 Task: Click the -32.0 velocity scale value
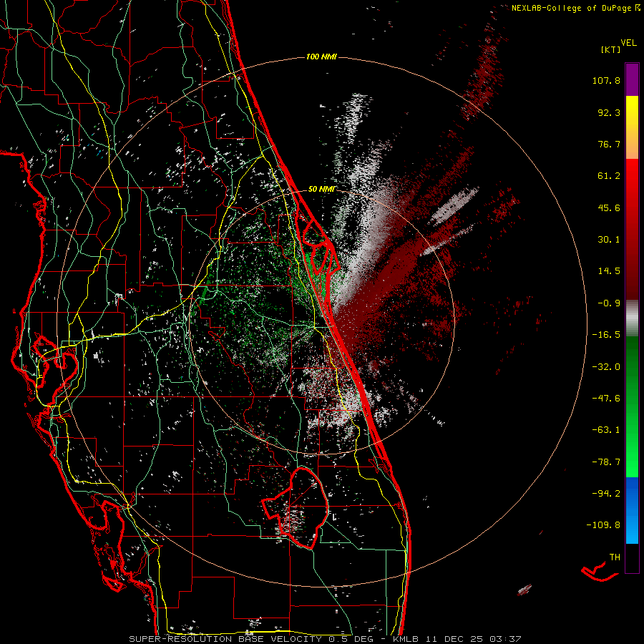coord(606,367)
